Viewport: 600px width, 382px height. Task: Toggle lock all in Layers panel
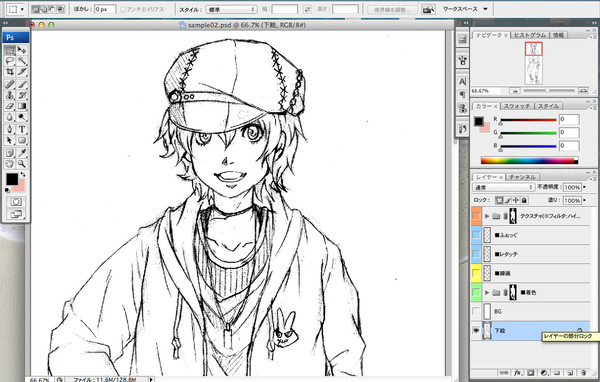(524, 200)
